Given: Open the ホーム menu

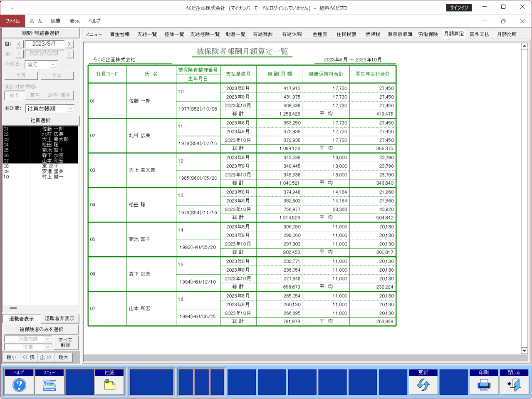Looking at the screenshot, I should tap(36, 21).
